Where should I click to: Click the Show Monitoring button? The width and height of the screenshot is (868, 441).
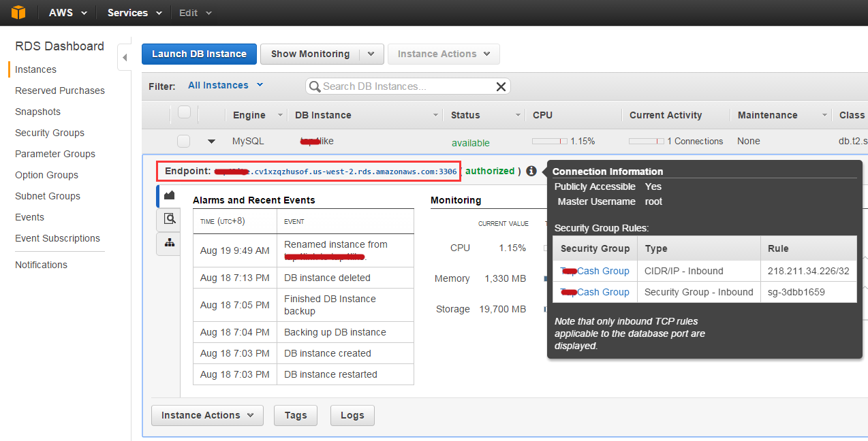[x=310, y=54]
